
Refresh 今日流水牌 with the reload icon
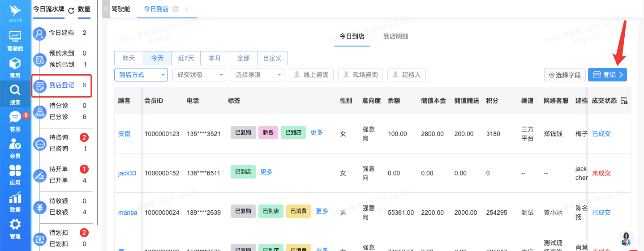click(x=71, y=10)
